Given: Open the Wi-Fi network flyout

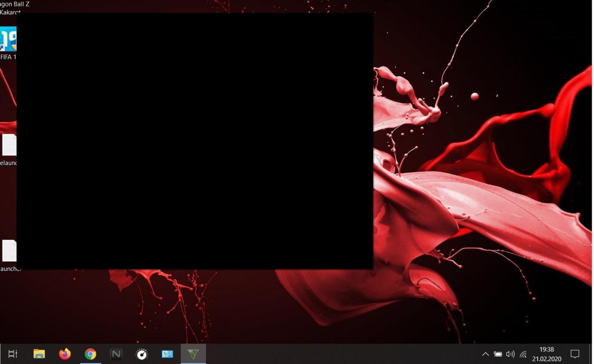Looking at the screenshot, I should (x=523, y=354).
